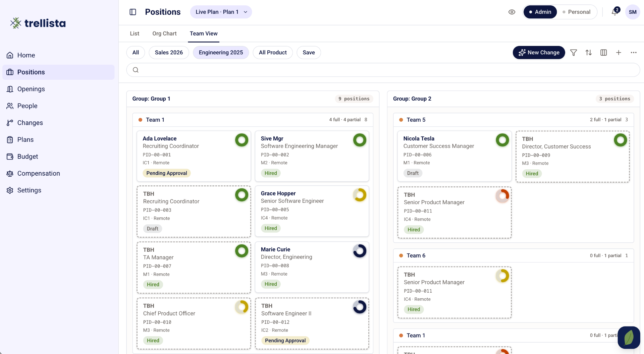The image size is (644, 354).
Task: Click the New Change button
Action: click(539, 53)
